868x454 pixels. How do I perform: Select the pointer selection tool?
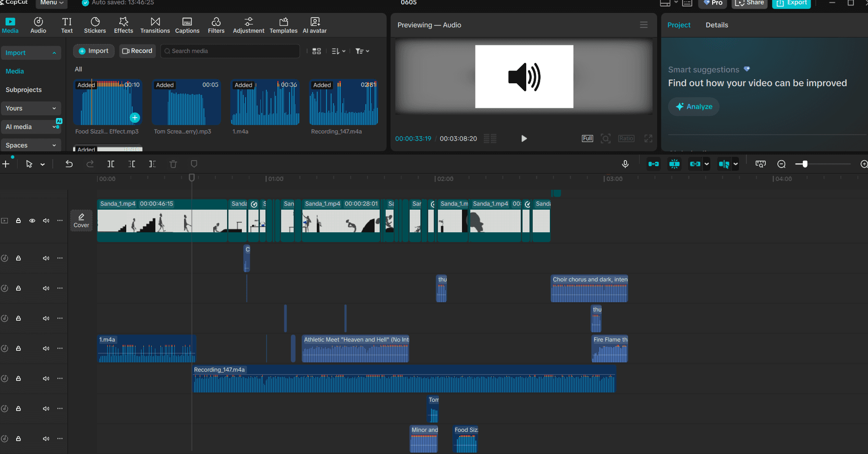tap(29, 164)
